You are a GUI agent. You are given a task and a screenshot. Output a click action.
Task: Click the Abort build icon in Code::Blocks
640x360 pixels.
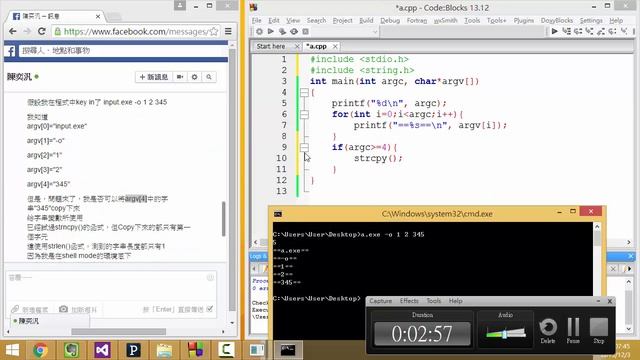(x=305, y=31)
